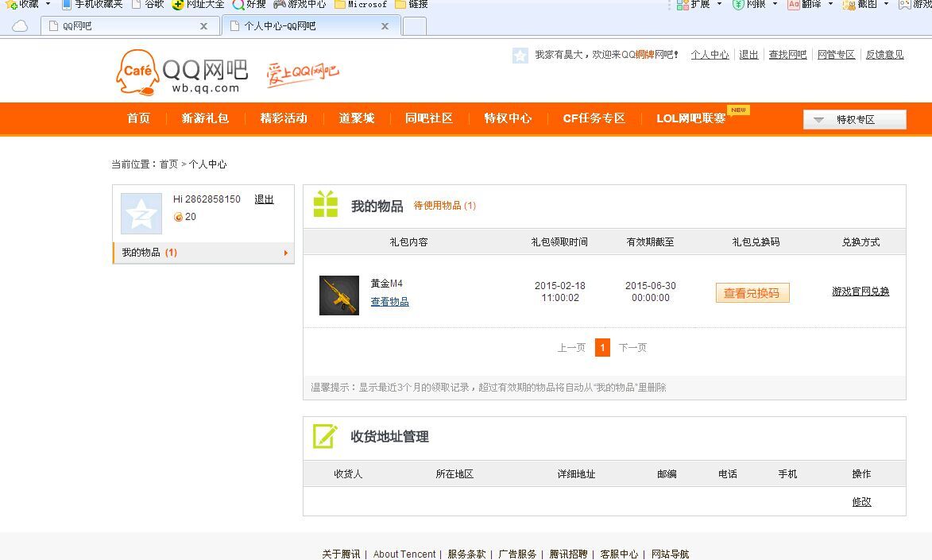Viewport: 932px width, 560px height.
Task: Expand the 网银 dropdown arrow
Action: (x=775, y=4)
